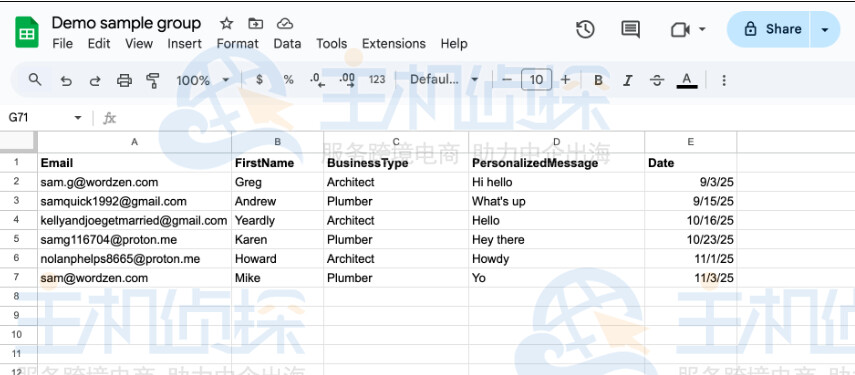The height and width of the screenshot is (375, 855).
Task: Decrease font size with minus button
Action: [x=507, y=80]
